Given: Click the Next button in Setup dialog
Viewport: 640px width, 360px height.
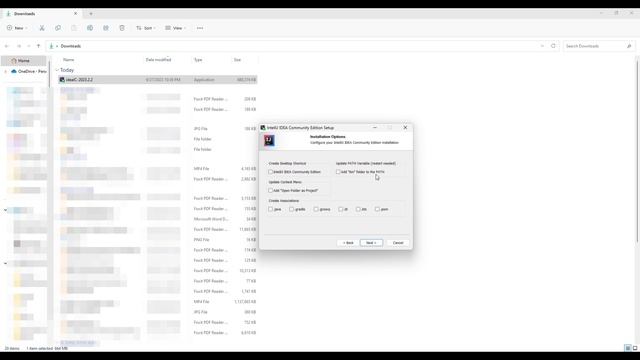Looking at the screenshot, I should (x=371, y=243).
